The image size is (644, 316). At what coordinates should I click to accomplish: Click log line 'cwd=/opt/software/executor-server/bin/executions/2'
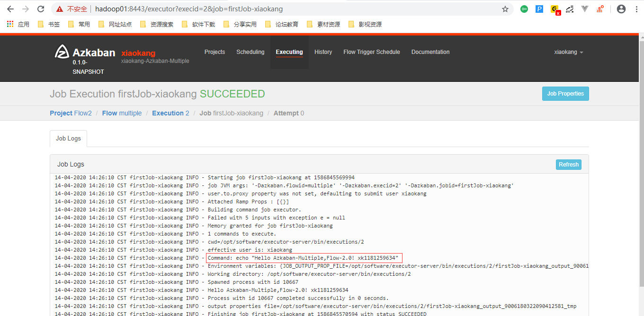209,242
